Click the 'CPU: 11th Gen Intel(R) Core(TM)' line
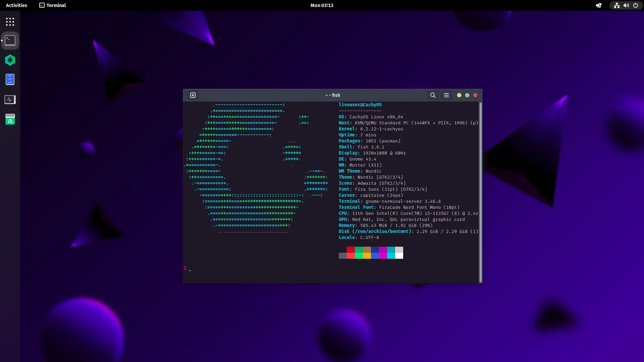 408,214
